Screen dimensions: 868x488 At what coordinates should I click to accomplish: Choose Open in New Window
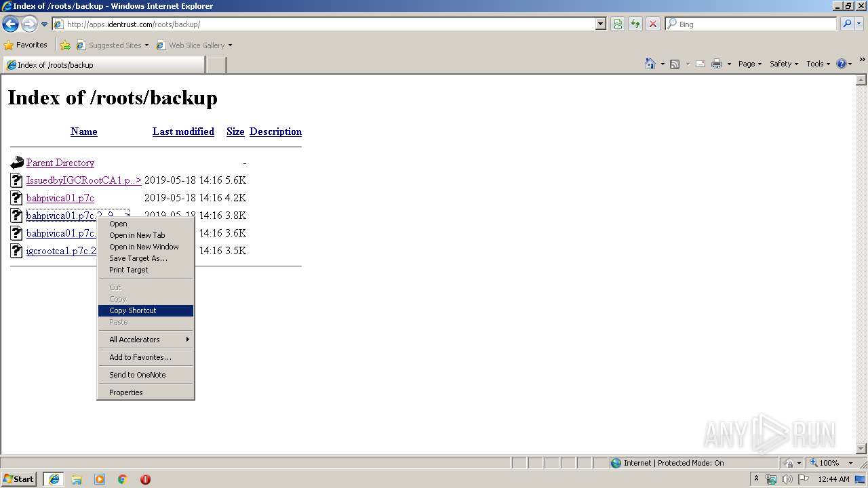click(x=146, y=247)
